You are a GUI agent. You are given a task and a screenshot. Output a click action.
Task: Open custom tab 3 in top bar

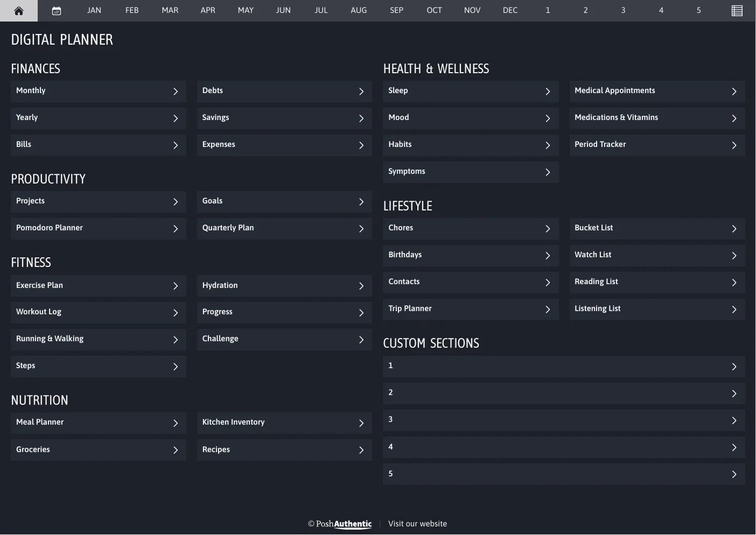click(623, 10)
